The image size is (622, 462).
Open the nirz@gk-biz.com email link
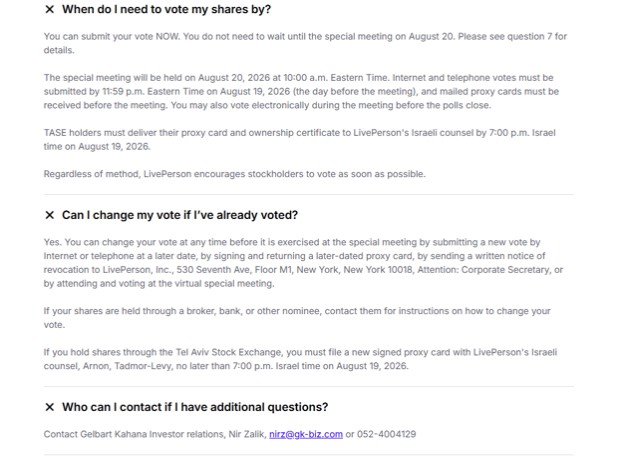(306, 434)
